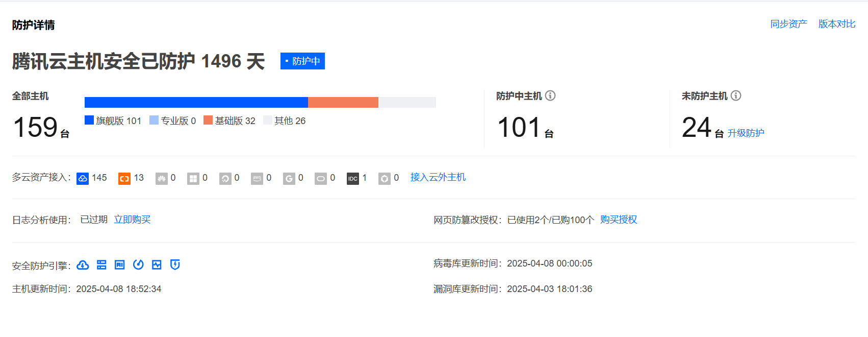This screenshot has width=868, height=337.
Task: Click 立即购买 for log analysis
Action: pyautogui.click(x=132, y=220)
